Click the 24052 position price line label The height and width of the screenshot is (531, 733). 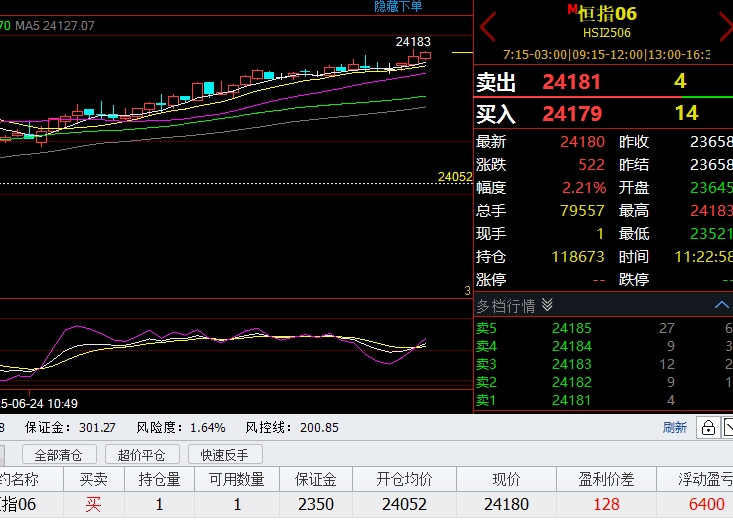455,177
